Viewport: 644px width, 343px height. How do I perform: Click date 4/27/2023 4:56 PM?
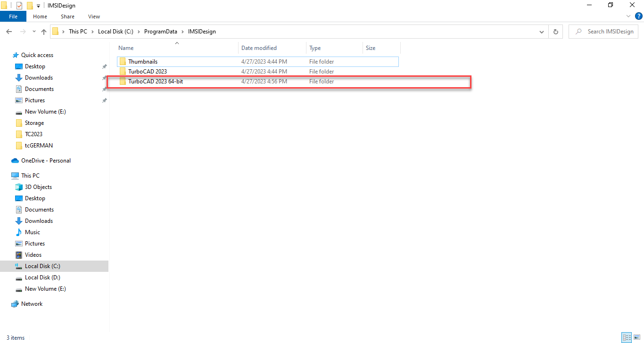pyautogui.click(x=264, y=82)
